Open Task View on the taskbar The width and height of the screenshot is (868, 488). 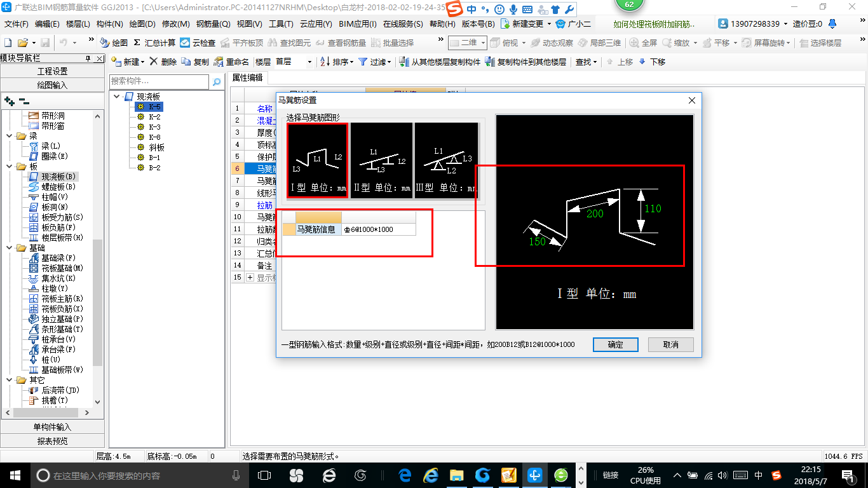coord(264,475)
